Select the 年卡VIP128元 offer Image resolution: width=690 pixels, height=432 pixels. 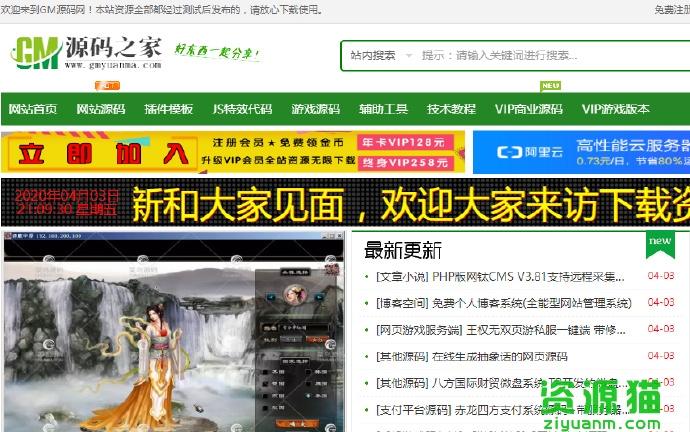[x=405, y=143]
